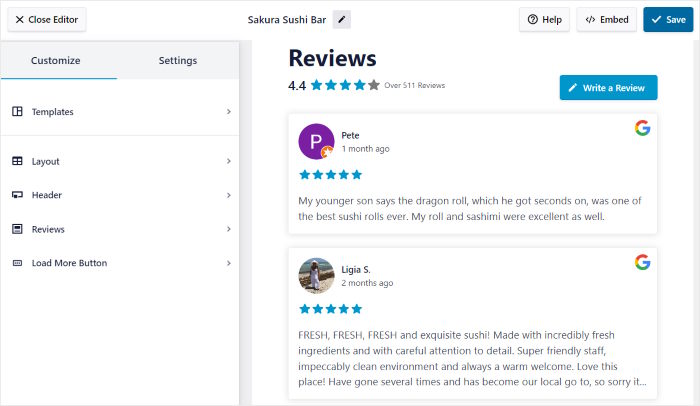Click the pencil icon beside Sakura Sushi Bar

point(342,20)
